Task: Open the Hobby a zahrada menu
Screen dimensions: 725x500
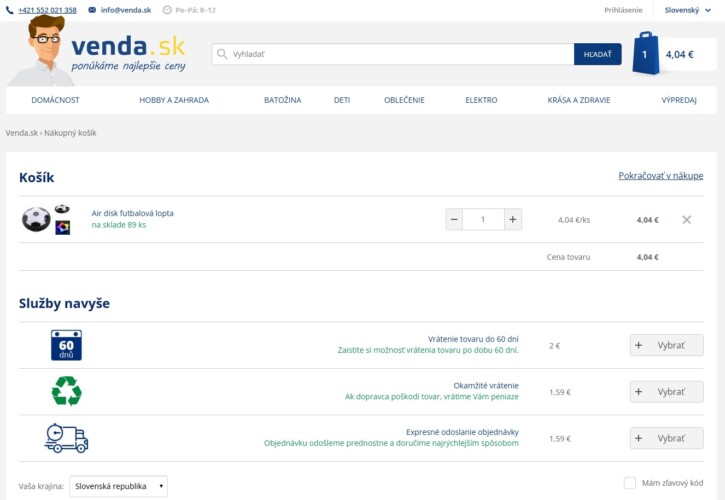Action: [174, 100]
